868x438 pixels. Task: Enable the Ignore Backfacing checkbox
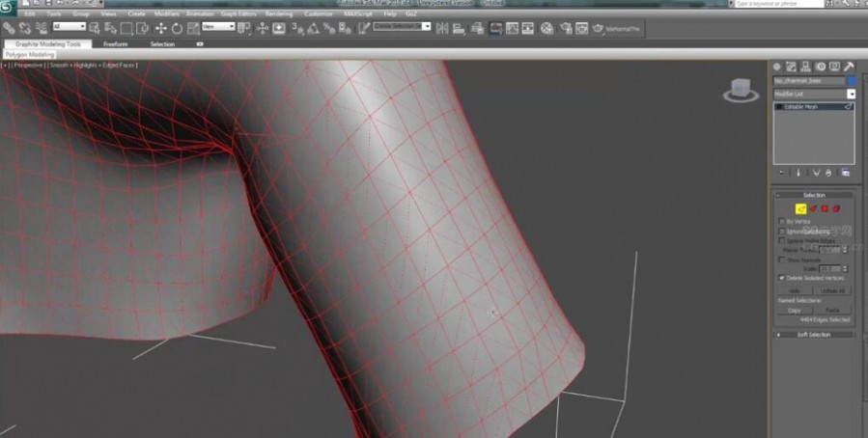click(x=782, y=232)
